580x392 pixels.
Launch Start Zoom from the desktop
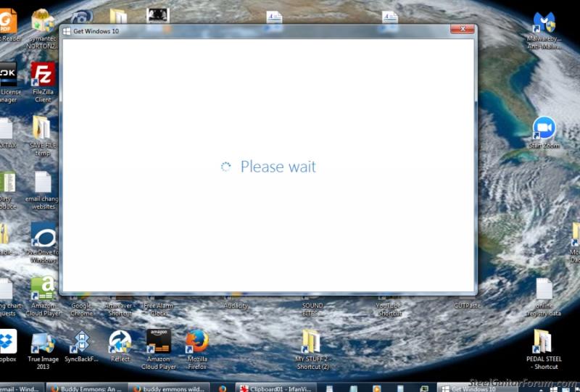coord(544,129)
